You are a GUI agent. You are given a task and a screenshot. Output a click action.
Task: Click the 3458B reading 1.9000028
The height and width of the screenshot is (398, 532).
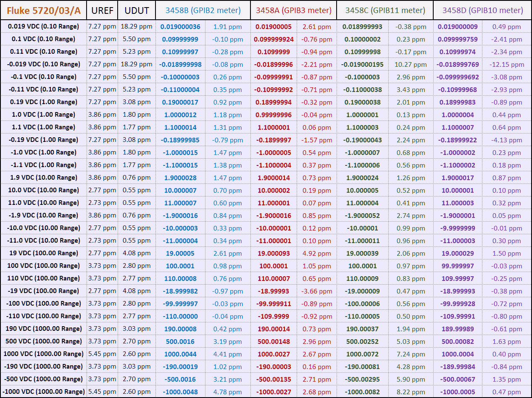point(181,178)
